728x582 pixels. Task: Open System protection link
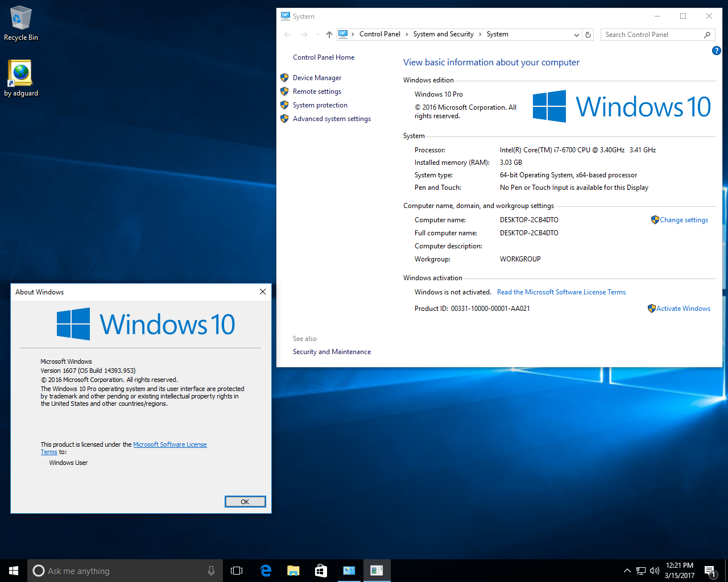[x=320, y=105]
